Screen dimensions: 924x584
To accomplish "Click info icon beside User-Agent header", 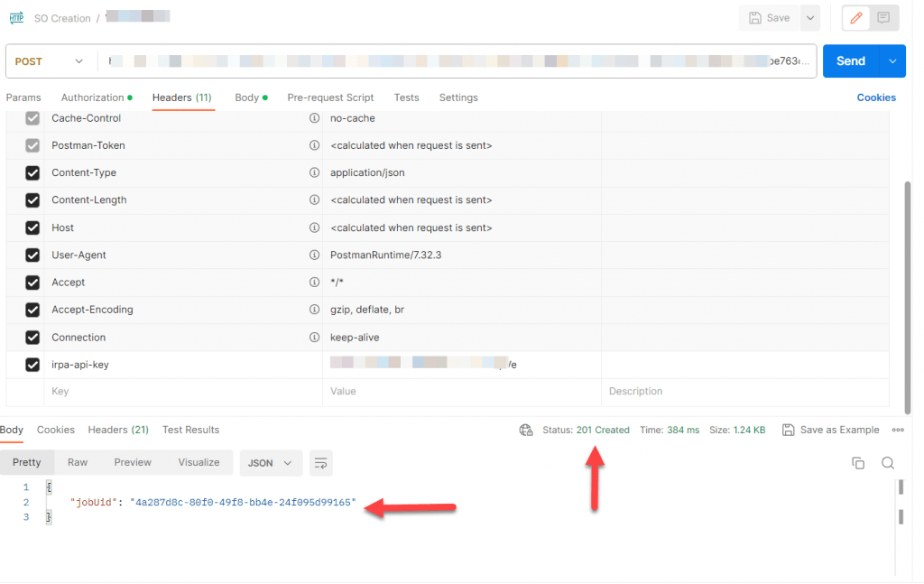I will click(x=314, y=255).
